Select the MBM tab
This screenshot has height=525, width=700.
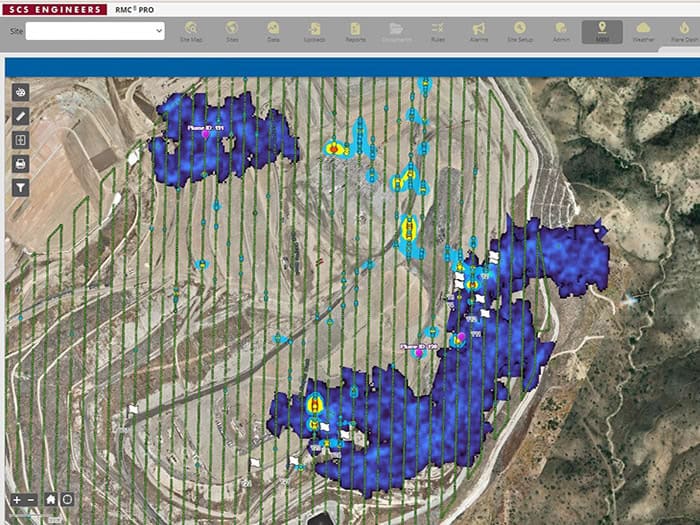[x=602, y=32]
